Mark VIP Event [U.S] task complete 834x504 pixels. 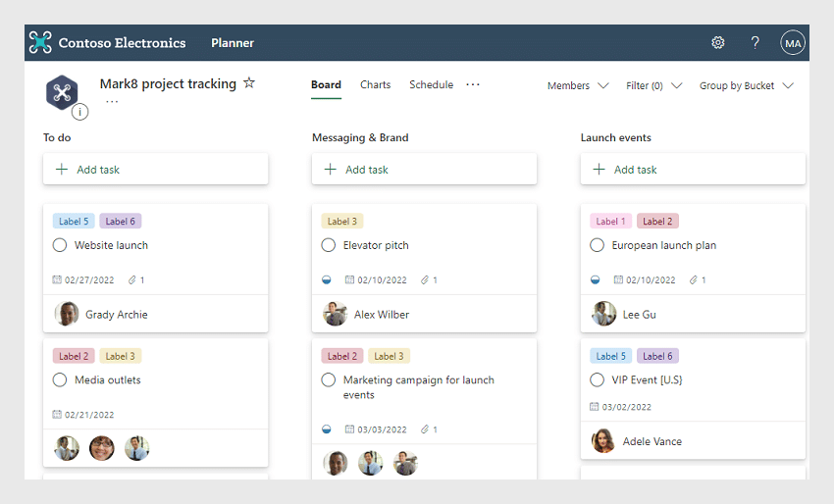(597, 379)
